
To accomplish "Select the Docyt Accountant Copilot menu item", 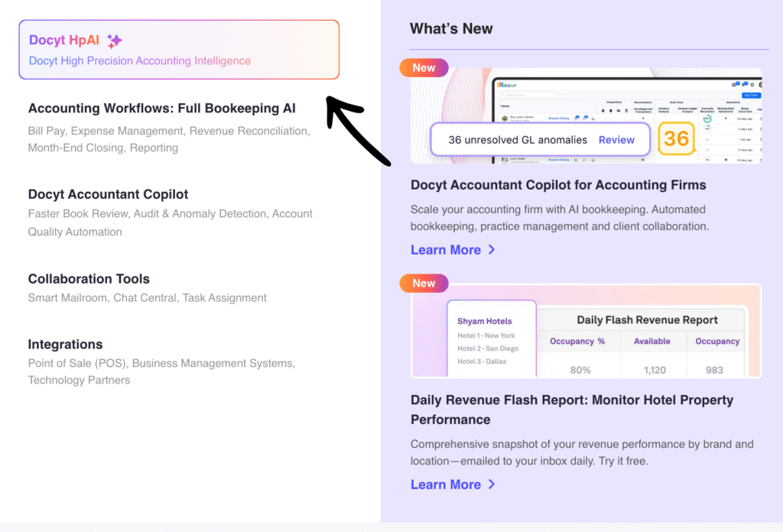I will point(108,194).
